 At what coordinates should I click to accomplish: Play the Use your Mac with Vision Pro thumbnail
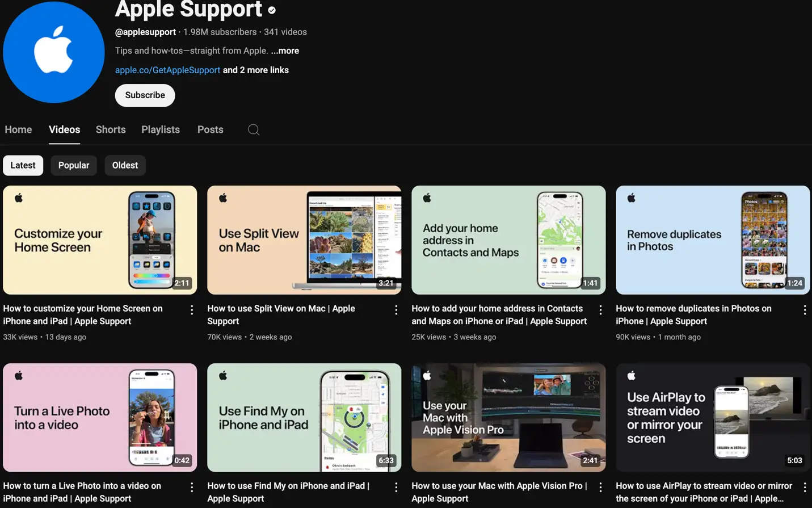(x=508, y=417)
